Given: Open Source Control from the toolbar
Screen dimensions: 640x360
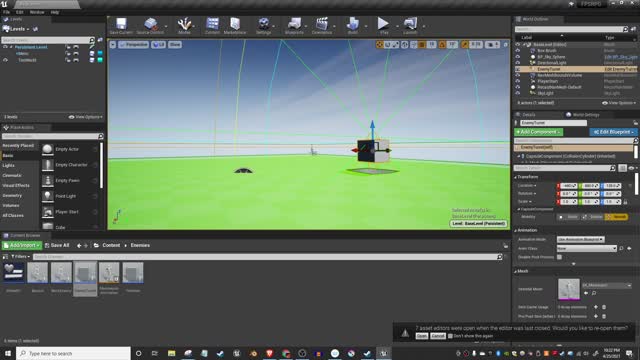Looking at the screenshot, I should coord(151,24).
